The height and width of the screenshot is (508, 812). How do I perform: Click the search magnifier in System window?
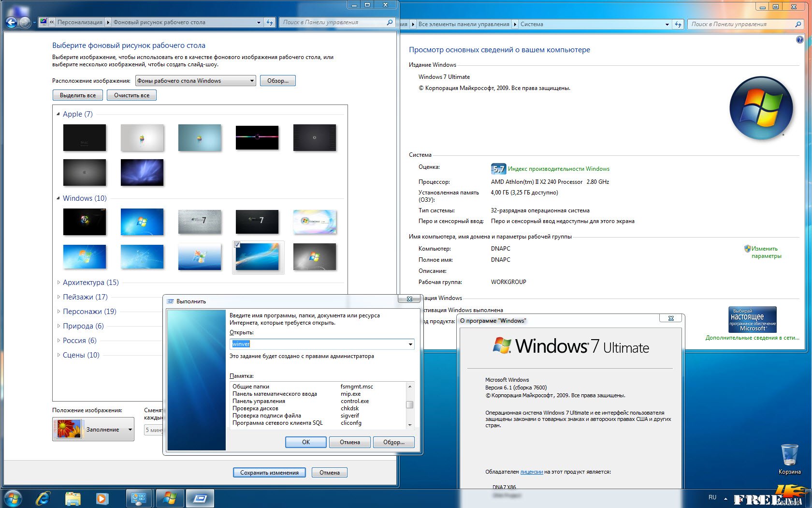798,24
